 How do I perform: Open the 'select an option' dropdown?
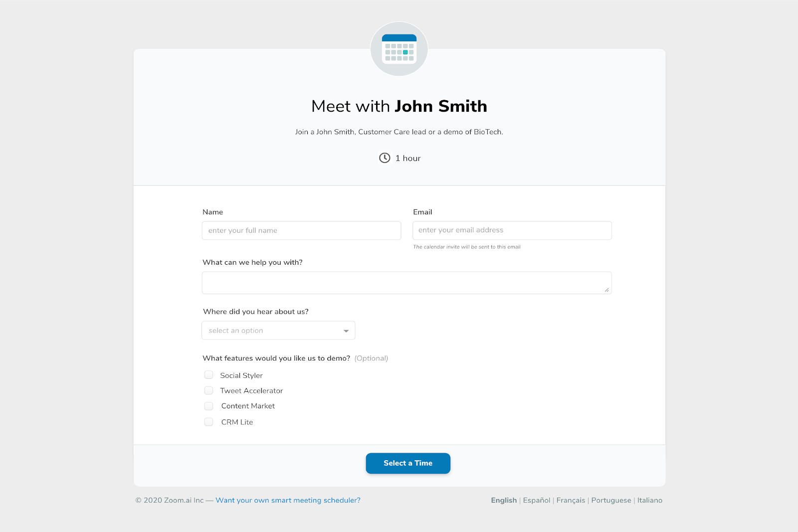pos(278,331)
